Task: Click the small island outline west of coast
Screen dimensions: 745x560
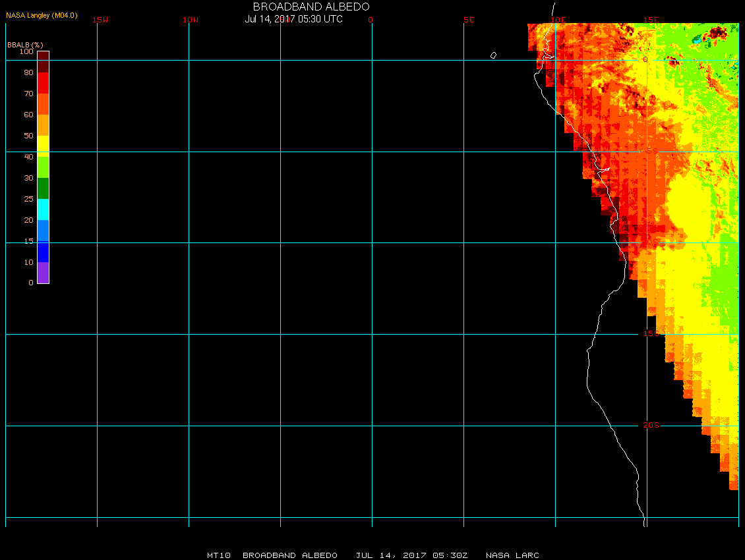Action: click(493, 55)
